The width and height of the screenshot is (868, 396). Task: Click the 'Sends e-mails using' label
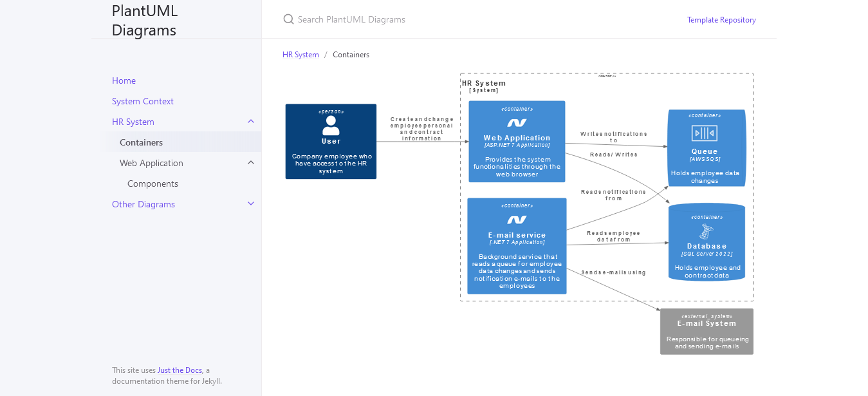click(614, 272)
